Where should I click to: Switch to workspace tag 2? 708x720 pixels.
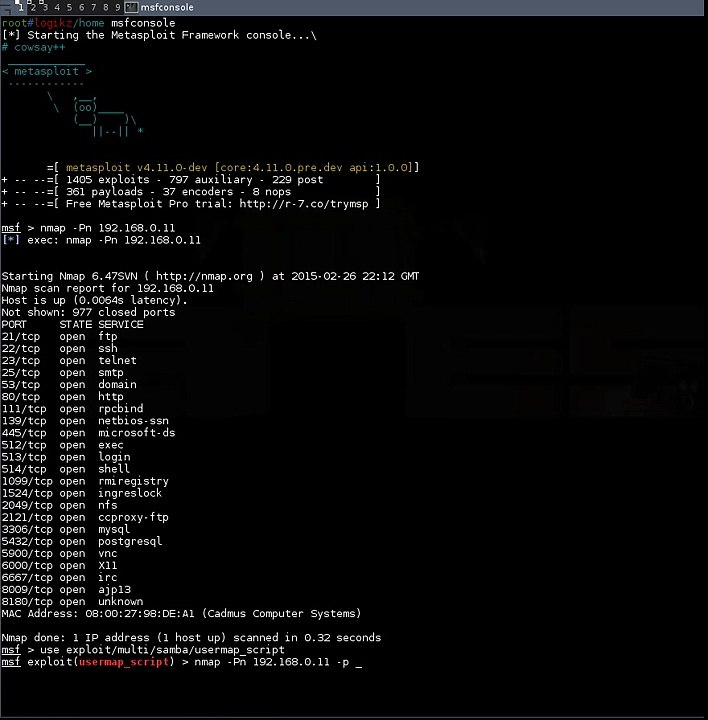(x=33, y=7)
